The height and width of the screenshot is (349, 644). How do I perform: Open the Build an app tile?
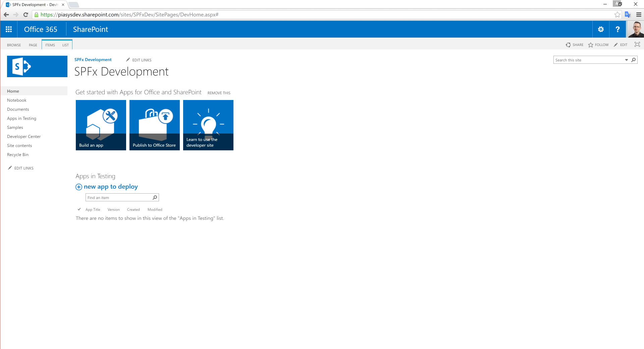tap(101, 125)
